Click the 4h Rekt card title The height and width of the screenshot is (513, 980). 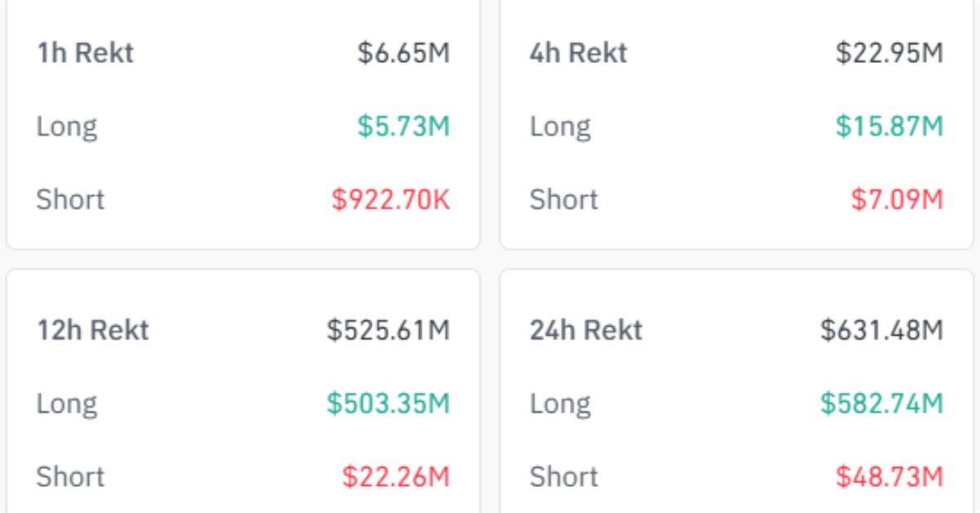pos(578,54)
